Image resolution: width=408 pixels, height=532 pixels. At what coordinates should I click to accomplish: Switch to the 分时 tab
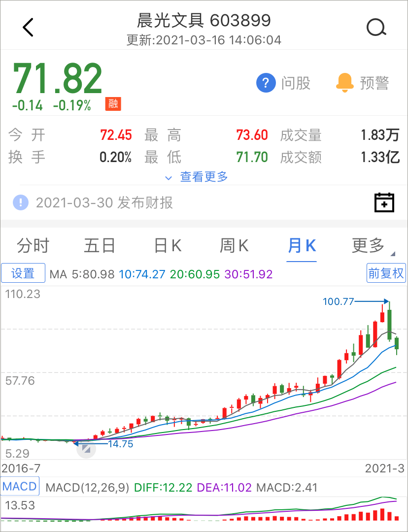click(x=33, y=245)
